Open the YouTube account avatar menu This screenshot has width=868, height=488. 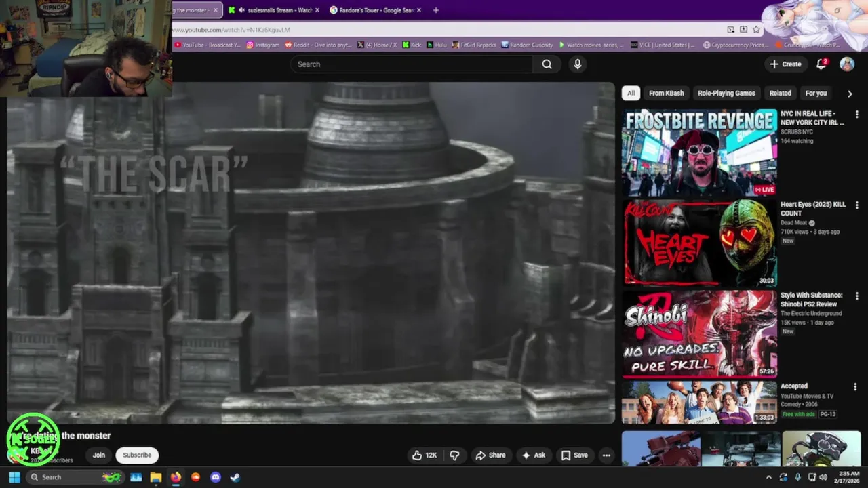[x=847, y=64]
